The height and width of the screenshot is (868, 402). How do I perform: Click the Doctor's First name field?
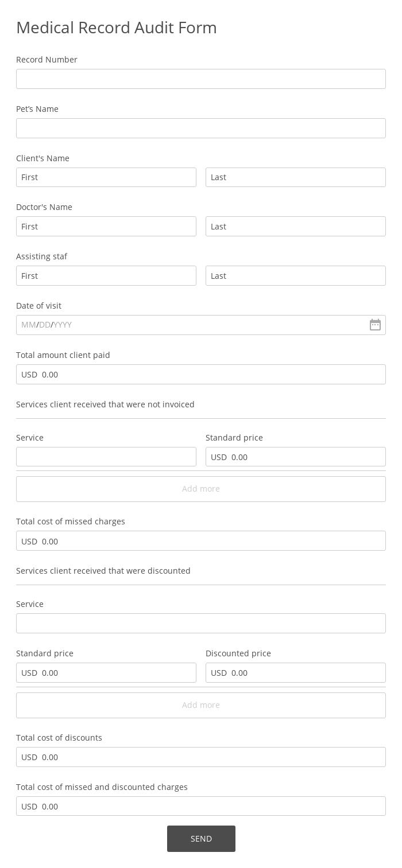[x=106, y=226]
